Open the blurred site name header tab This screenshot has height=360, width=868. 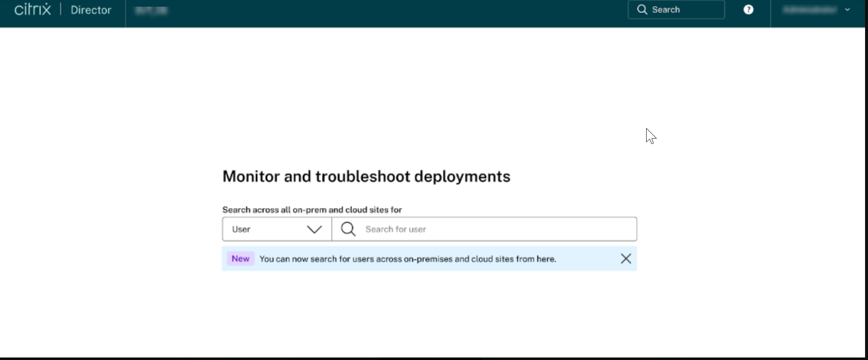(151, 10)
